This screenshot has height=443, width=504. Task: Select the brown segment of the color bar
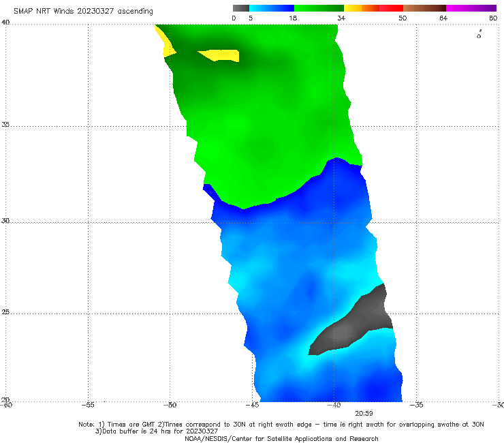(424, 8)
